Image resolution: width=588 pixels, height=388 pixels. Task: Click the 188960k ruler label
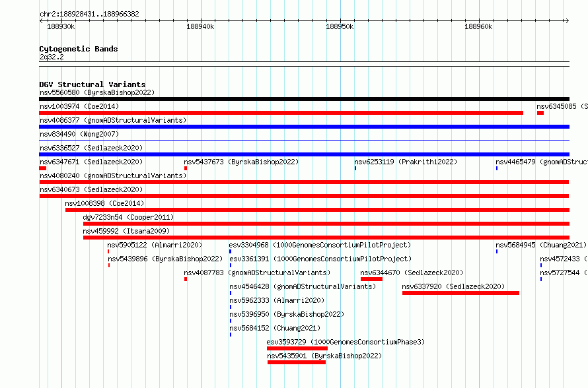pyautogui.click(x=478, y=26)
